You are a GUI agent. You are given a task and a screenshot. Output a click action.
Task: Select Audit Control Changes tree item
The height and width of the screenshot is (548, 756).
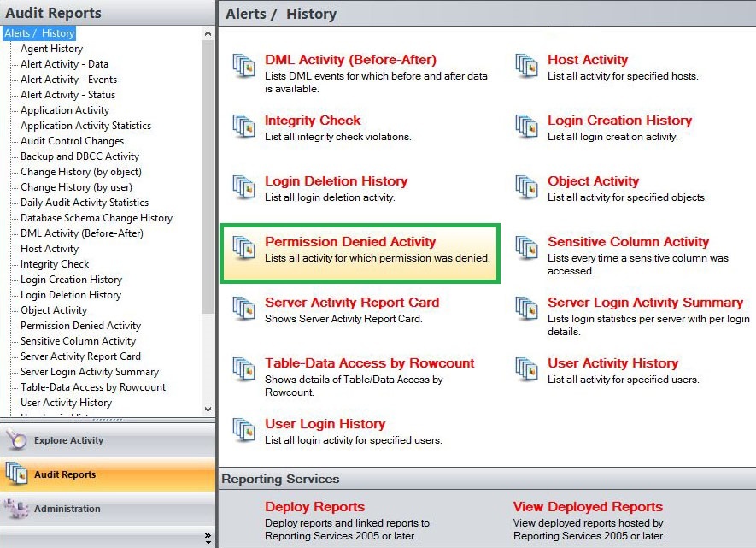click(x=72, y=141)
